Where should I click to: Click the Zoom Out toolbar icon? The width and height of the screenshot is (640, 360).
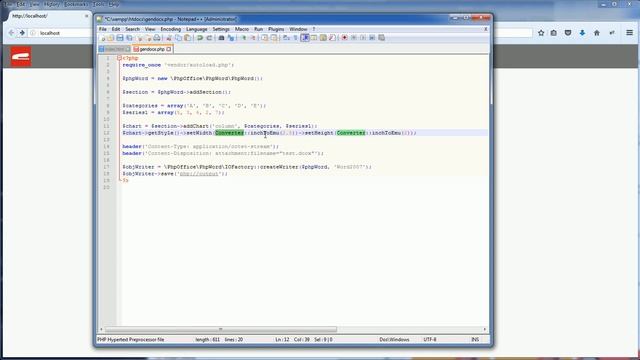coord(253,38)
